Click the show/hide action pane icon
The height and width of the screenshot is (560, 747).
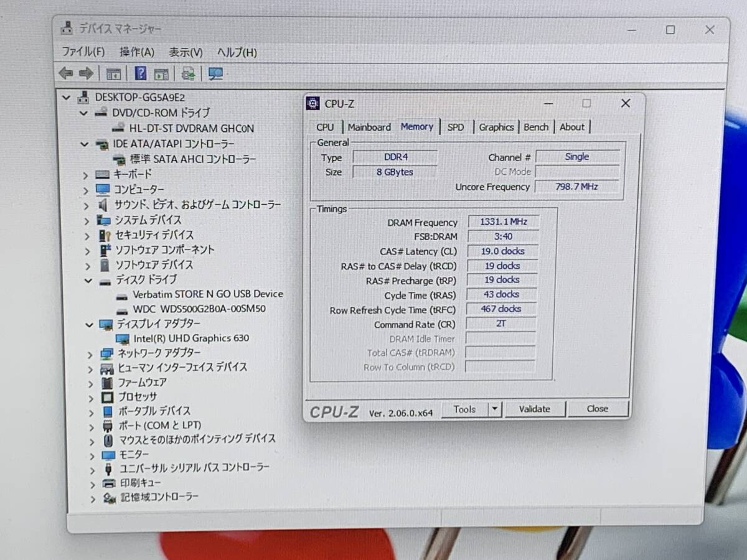point(161,73)
